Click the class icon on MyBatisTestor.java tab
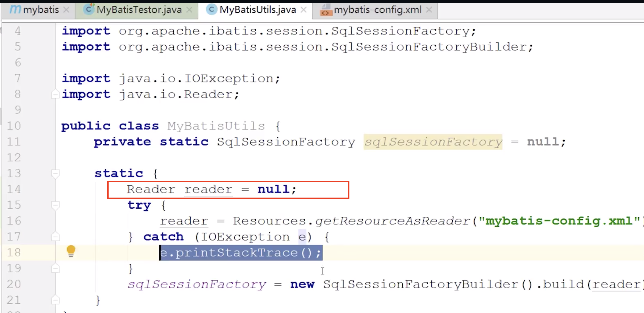This screenshot has width=644, height=313. click(88, 9)
